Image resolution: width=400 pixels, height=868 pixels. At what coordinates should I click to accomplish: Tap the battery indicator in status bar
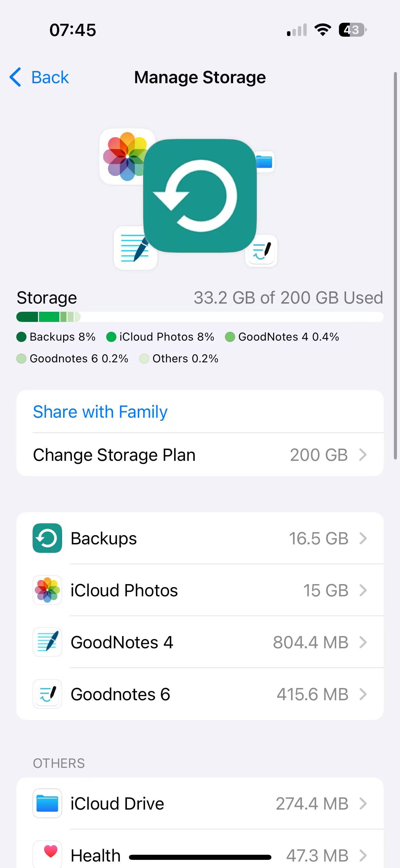[x=352, y=30]
